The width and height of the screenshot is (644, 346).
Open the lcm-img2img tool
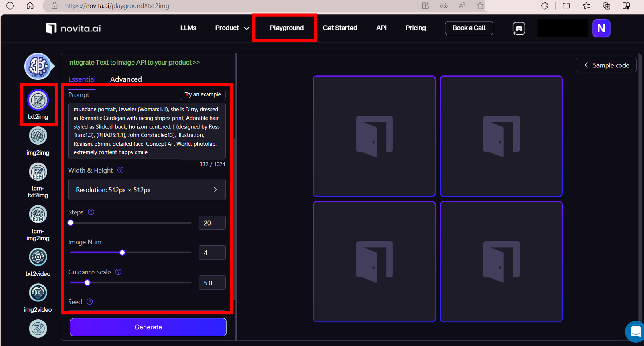(x=38, y=214)
